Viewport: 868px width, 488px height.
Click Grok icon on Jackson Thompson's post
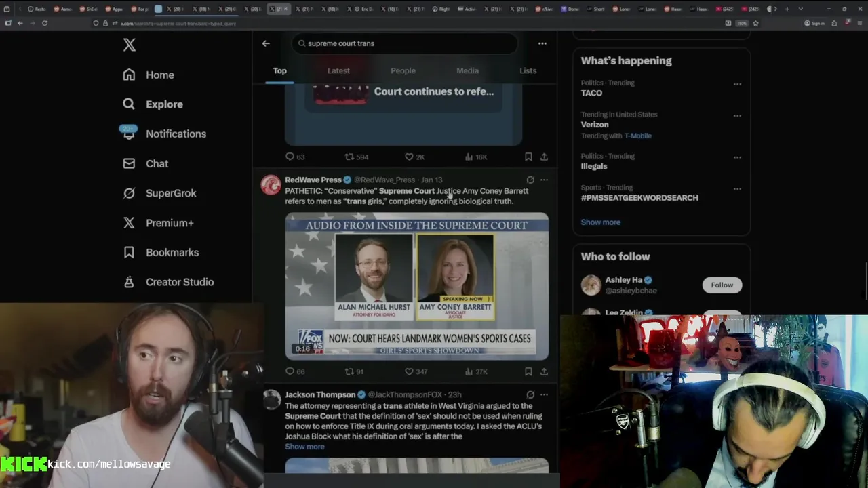click(x=530, y=394)
